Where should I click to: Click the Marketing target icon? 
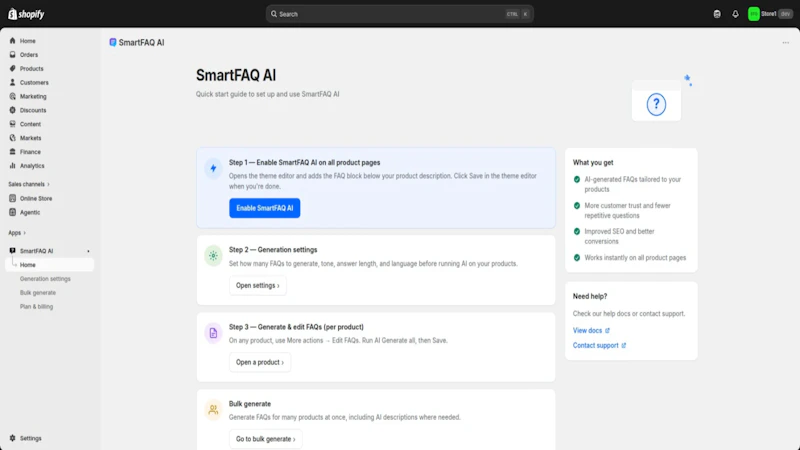pyautogui.click(x=12, y=96)
